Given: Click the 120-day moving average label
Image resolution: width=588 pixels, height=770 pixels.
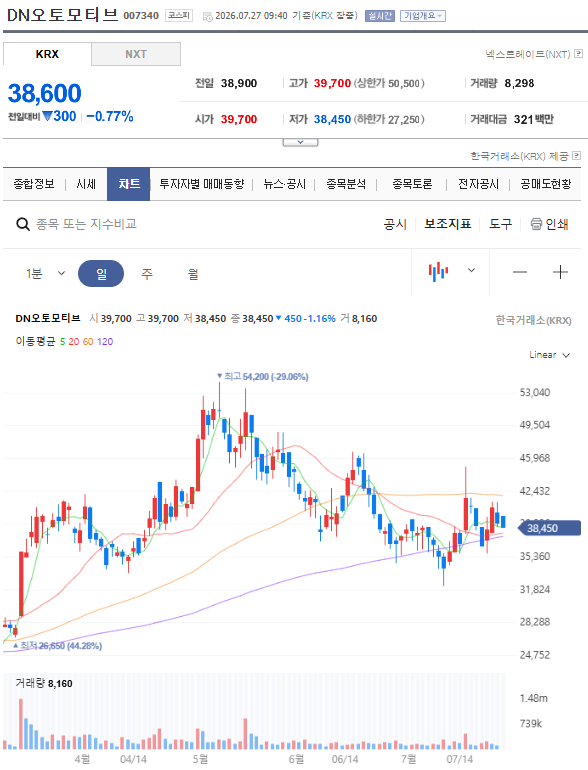Looking at the screenshot, I should click(105, 341).
